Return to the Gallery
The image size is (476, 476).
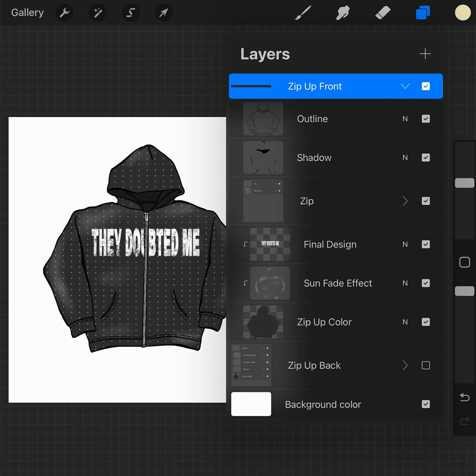(27, 13)
